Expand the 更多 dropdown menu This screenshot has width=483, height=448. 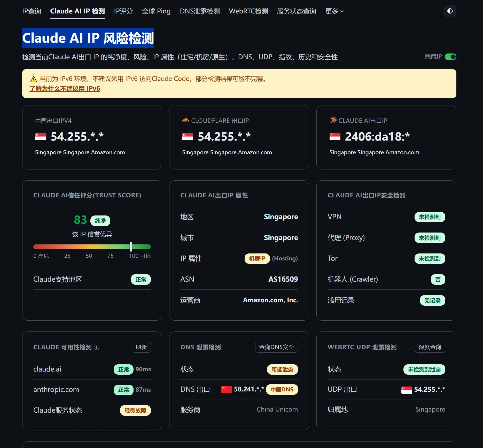point(334,11)
